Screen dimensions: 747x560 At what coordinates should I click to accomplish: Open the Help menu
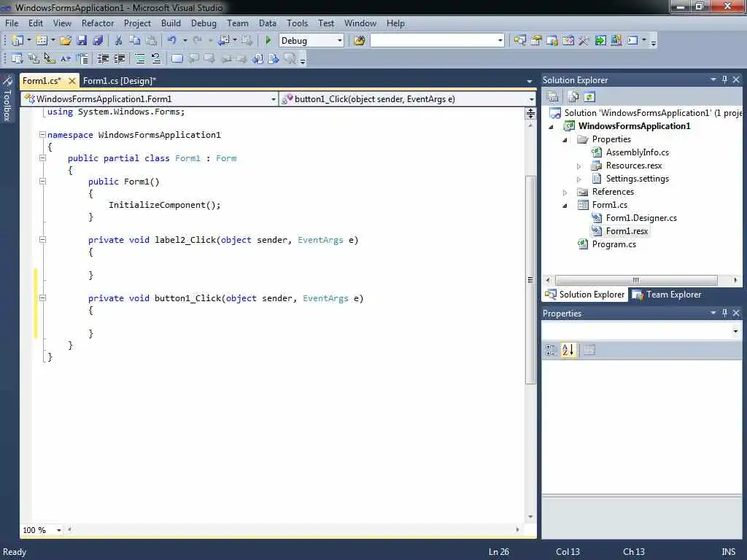coord(395,23)
